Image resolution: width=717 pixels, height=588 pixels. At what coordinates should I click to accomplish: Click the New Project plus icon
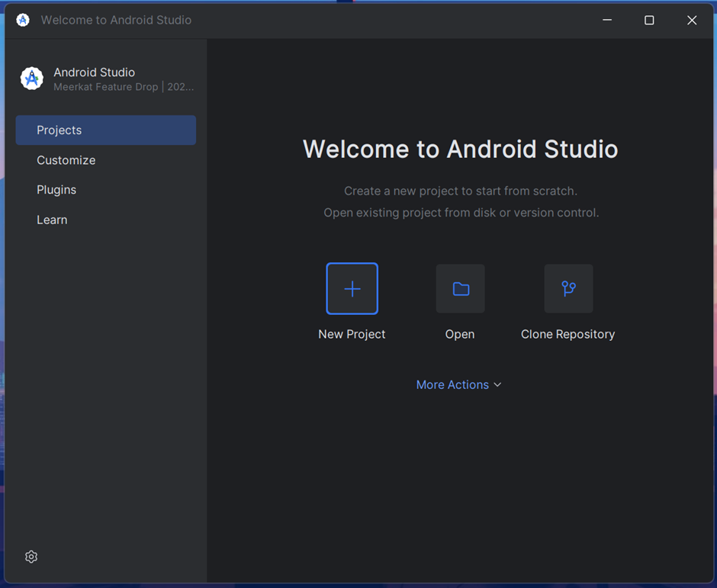point(352,288)
